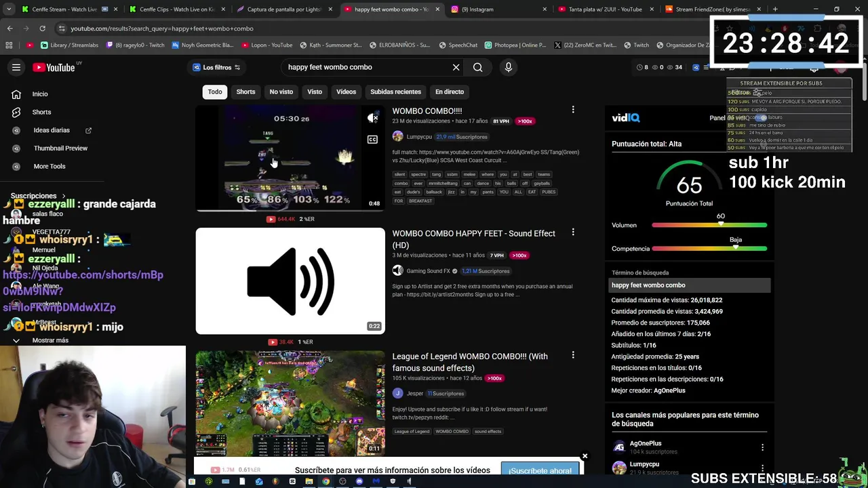Open options menu for League of Legend video
868x488 pixels.
pyautogui.click(x=573, y=355)
